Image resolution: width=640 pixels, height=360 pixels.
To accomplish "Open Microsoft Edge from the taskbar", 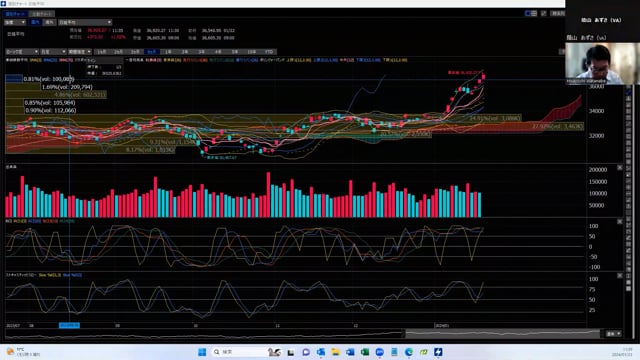I will [x=409, y=352].
